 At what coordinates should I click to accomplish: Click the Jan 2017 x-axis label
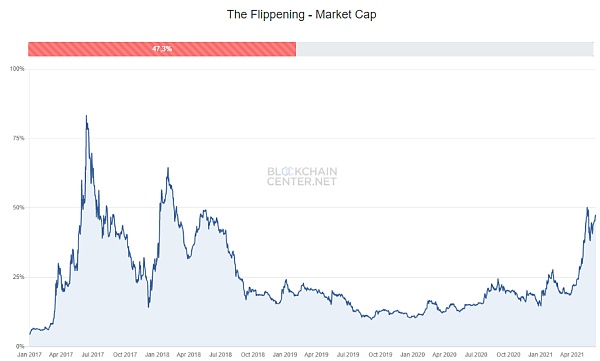tap(29, 355)
